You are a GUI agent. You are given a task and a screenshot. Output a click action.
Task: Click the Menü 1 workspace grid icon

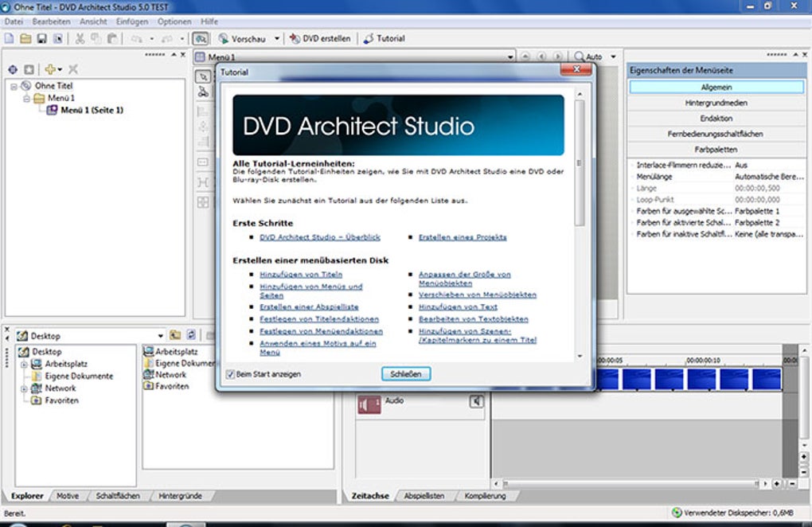pyautogui.click(x=201, y=57)
